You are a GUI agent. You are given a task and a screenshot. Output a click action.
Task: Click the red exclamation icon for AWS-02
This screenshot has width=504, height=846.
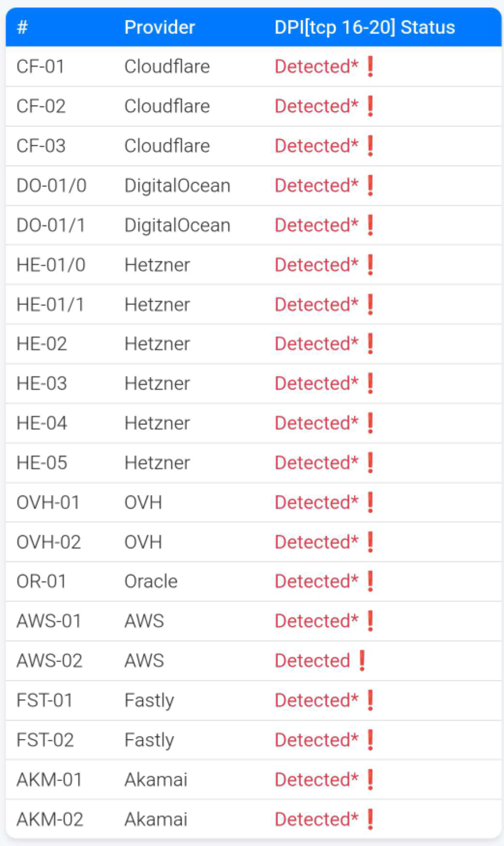click(362, 661)
